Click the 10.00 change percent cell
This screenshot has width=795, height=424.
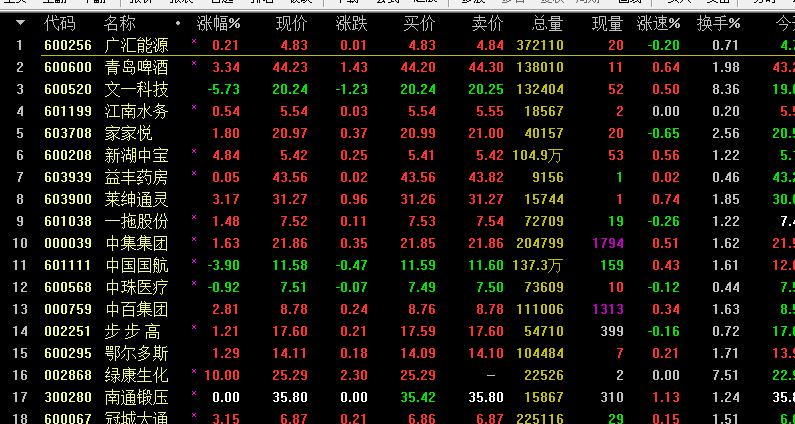click(x=222, y=375)
